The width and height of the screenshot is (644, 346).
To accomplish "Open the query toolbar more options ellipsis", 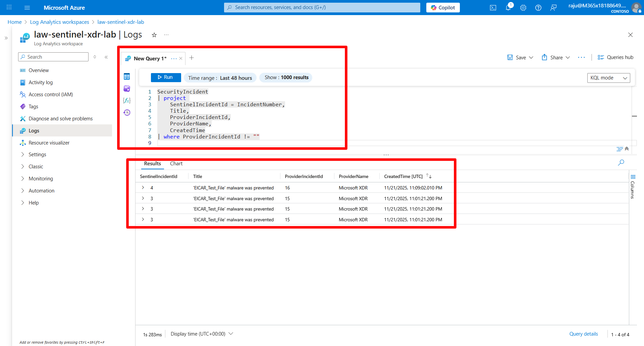I will tap(581, 57).
